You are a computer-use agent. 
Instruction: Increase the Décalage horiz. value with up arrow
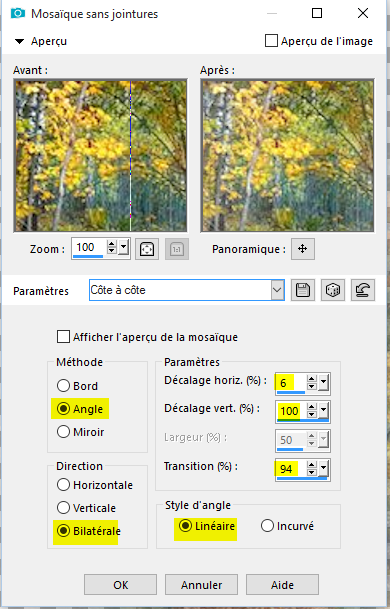[x=312, y=379]
